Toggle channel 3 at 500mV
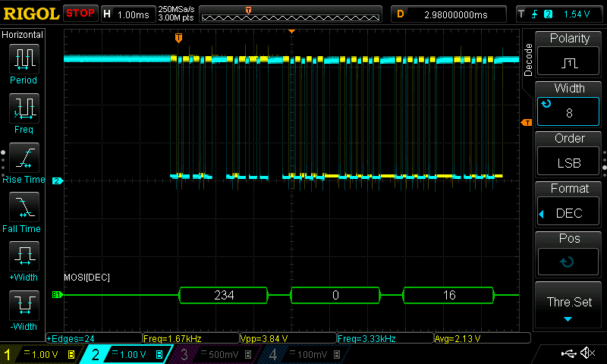This screenshot has width=607, height=364. coord(206,354)
